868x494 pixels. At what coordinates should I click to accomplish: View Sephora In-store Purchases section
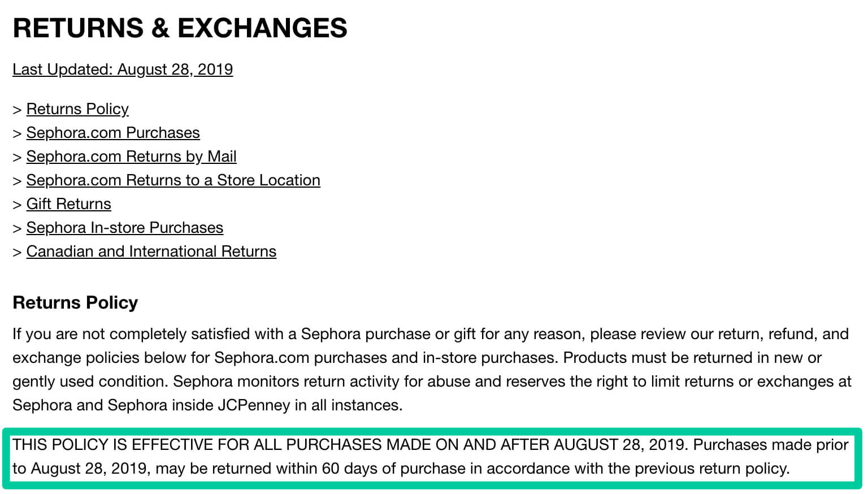coord(124,227)
